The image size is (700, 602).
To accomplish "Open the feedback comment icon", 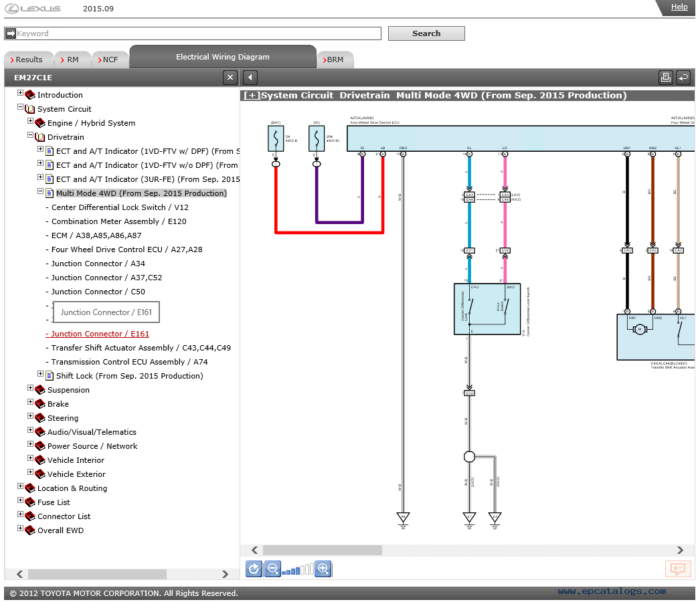I will [678, 569].
